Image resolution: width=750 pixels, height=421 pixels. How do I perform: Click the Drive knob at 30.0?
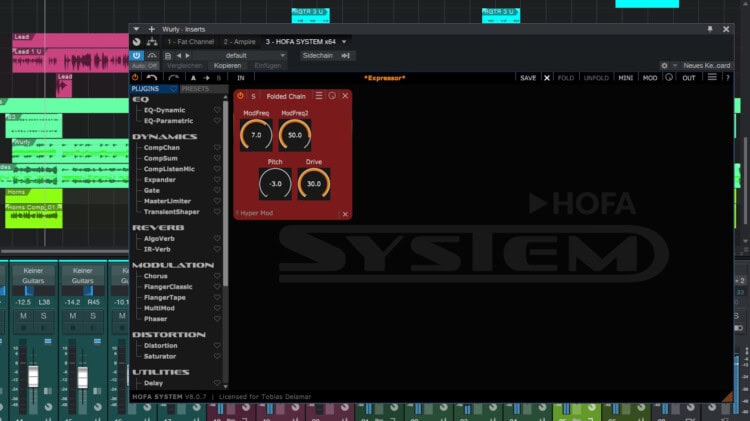[314, 184]
